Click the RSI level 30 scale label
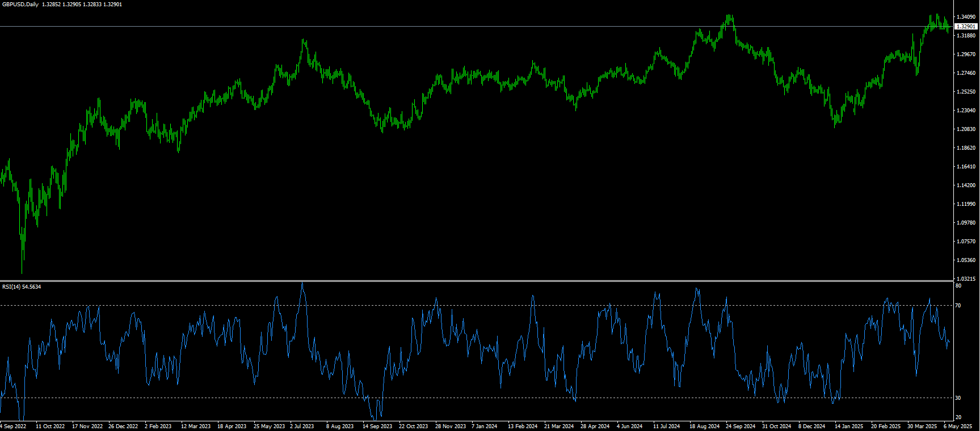Screen dimensions: 980x431 [x=958, y=398]
